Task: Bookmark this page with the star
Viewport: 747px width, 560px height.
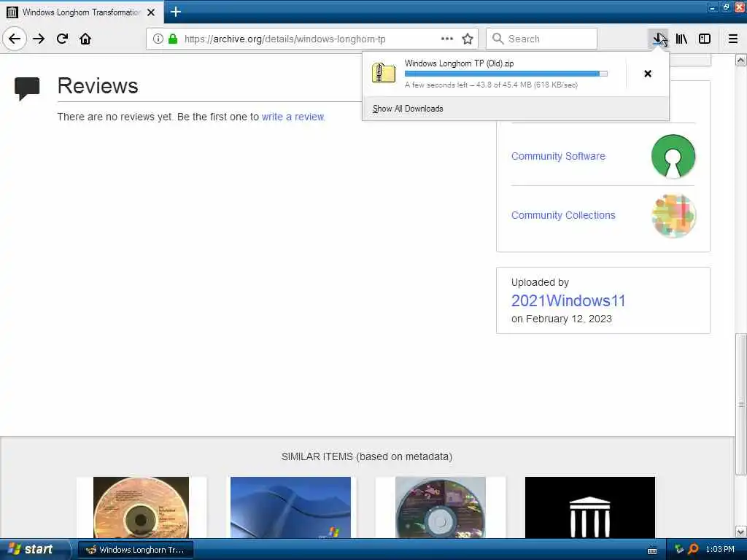Action: pyautogui.click(x=468, y=39)
